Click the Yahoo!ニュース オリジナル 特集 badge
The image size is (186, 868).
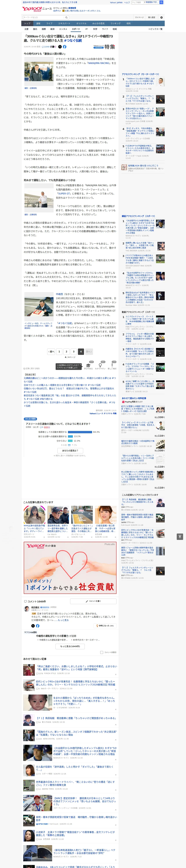tap(104, 47)
